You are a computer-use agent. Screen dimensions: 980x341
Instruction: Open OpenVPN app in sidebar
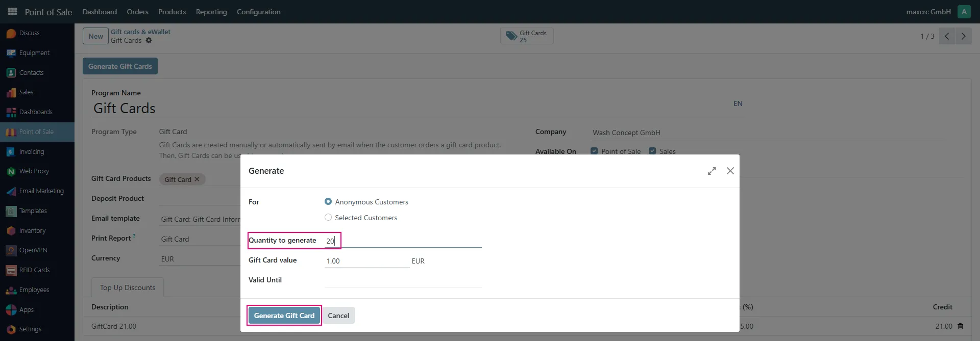pos(37,250)
